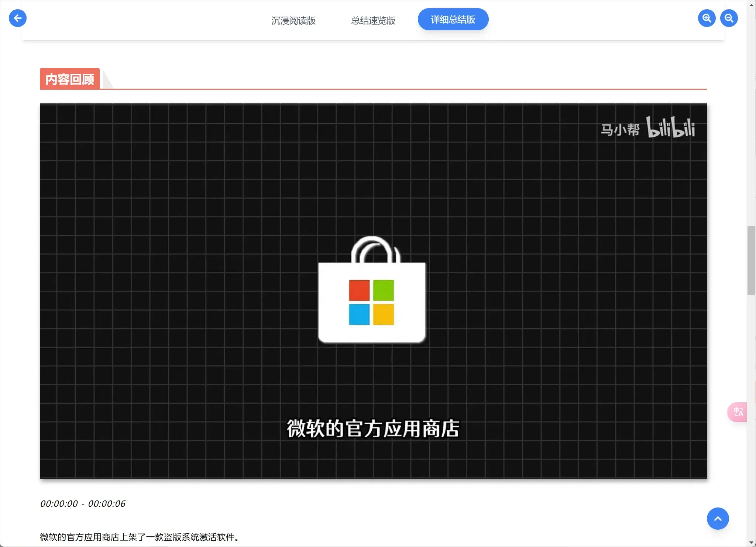The width and height of the screenshot is (756, 547).
Task: Open the pink translate floating icon
Action: tap(738, 412)
